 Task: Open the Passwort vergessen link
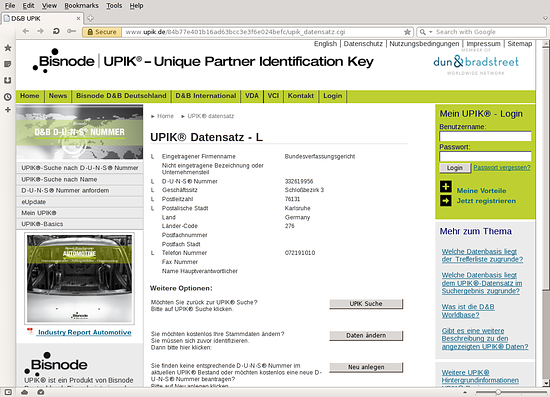pyautogui.click(x=502, y=168)
